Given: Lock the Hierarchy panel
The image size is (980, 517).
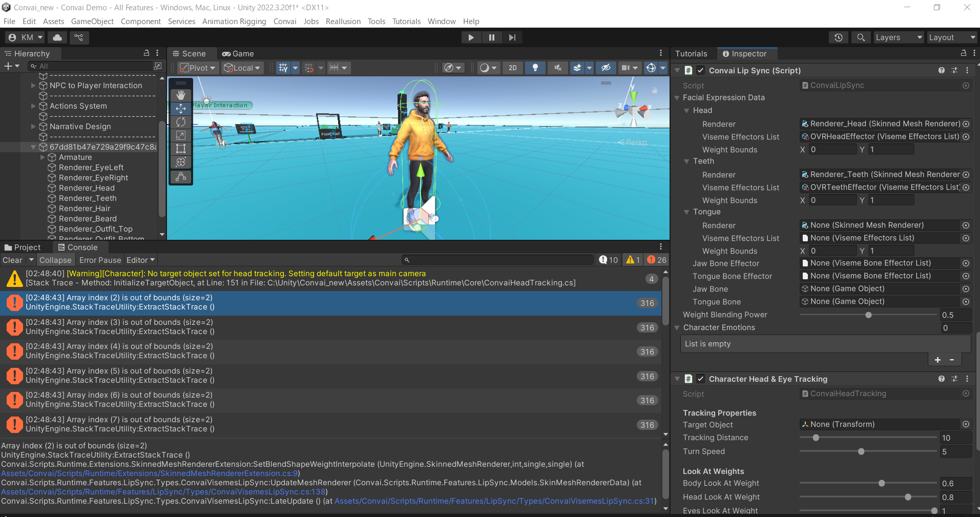Looking at the screenshot, I should [x=147, y=53].
